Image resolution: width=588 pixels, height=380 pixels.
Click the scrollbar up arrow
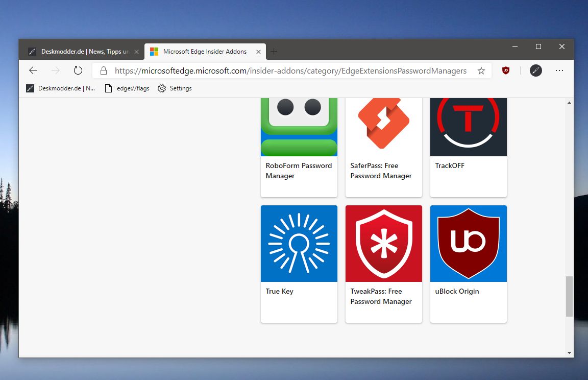point(569,103)
